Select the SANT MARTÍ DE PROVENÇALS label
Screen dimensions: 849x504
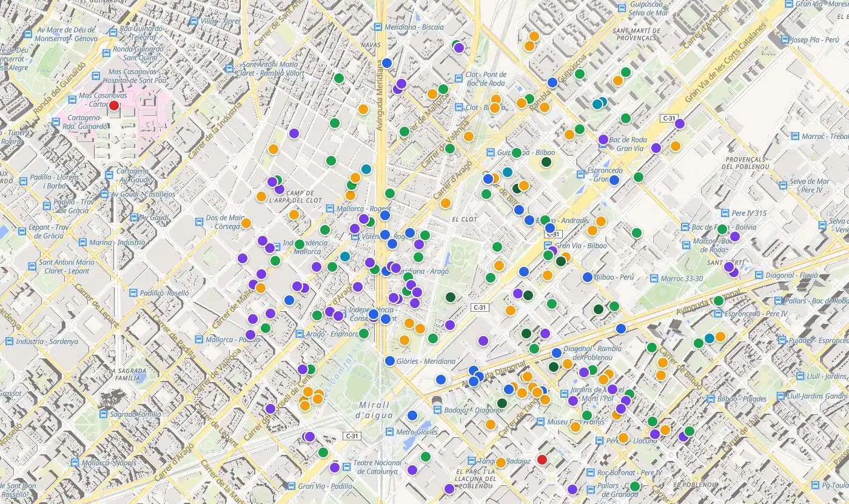[x=636, y=34]
